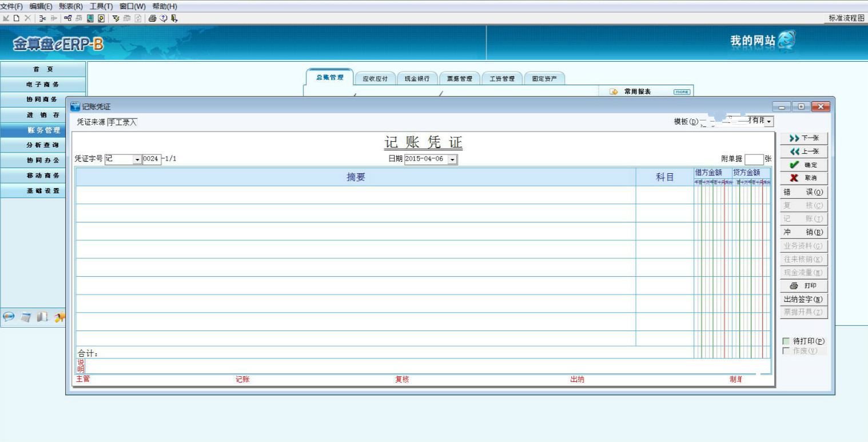
Task: Open the 文件(F) menu
Action: click(x=12, y=6)
